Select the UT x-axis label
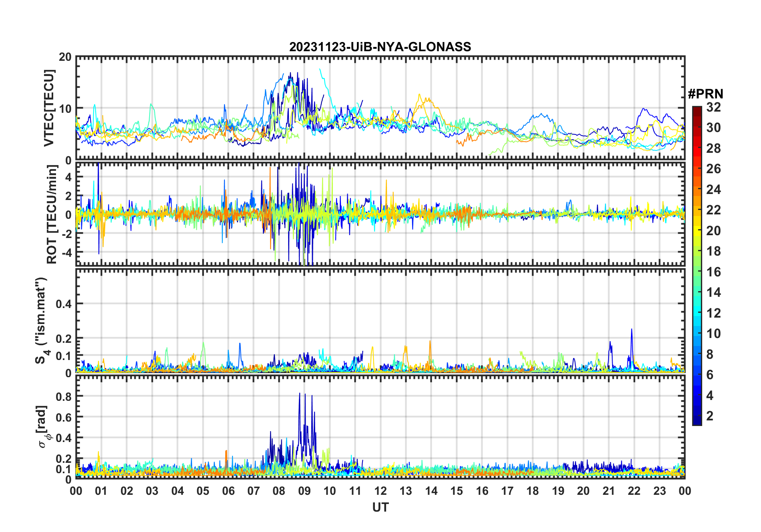Image resolution: width=761 pixels, height=532 pixels. [x=380, y=507]
